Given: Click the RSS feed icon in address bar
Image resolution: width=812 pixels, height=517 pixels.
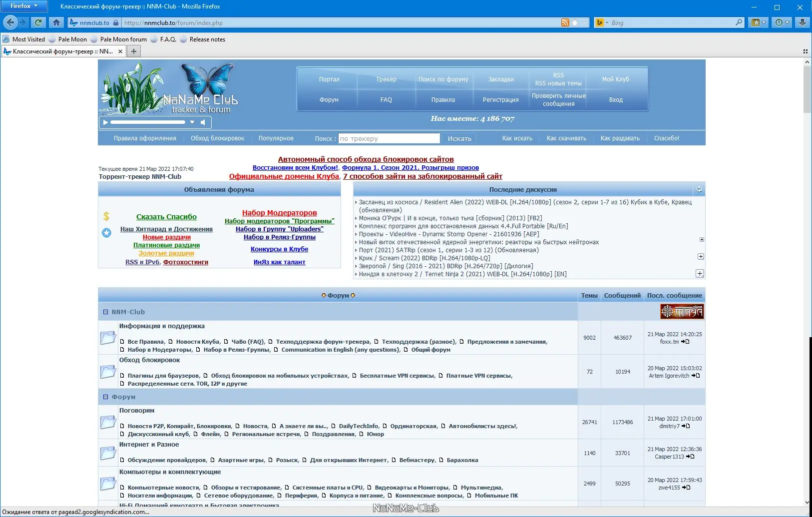Looking at the screenshot, I should 565,22.
